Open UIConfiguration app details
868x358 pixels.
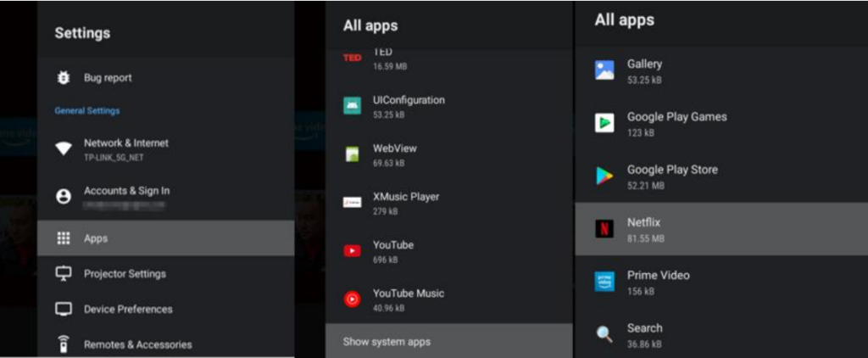pos(449,106)
